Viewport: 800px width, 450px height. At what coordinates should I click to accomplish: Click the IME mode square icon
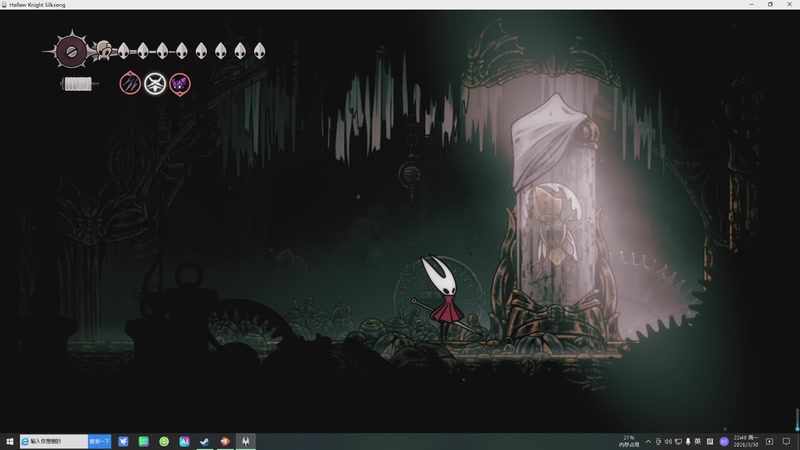tap(710, 442)
